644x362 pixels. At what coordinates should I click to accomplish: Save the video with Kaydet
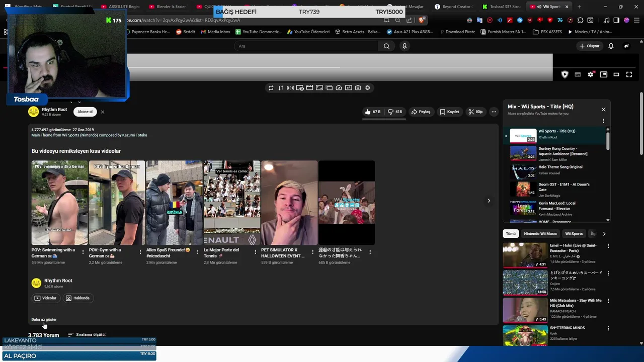point(449,112)
